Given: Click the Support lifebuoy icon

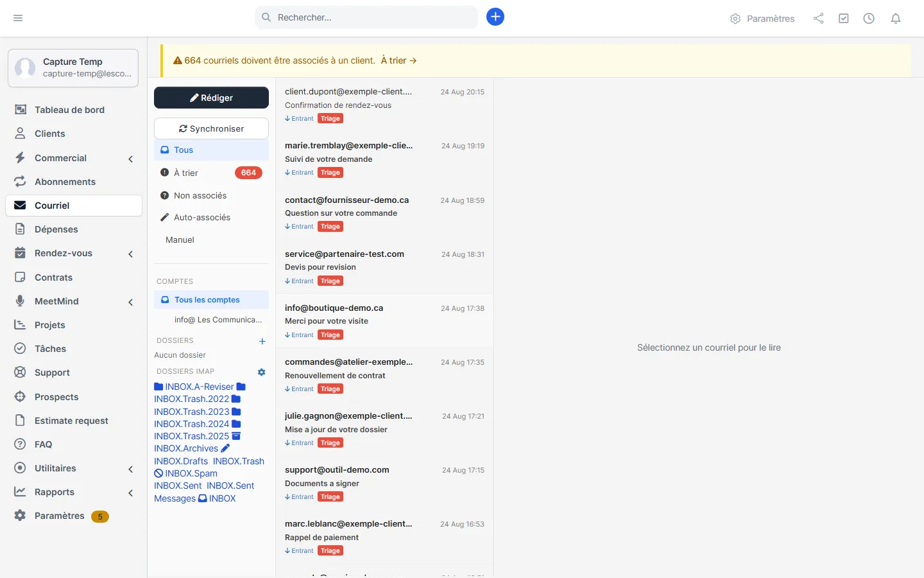Looking at the screenshot, I should tap(20, 372).
